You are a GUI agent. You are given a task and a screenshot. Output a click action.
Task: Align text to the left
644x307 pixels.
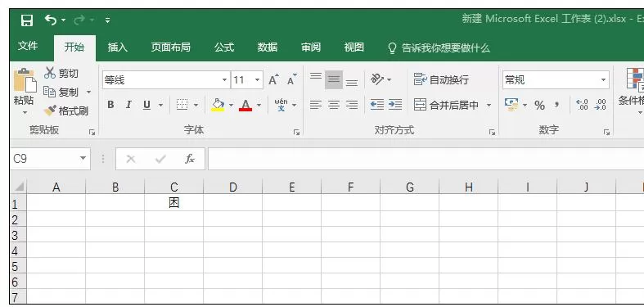[315, 106]
